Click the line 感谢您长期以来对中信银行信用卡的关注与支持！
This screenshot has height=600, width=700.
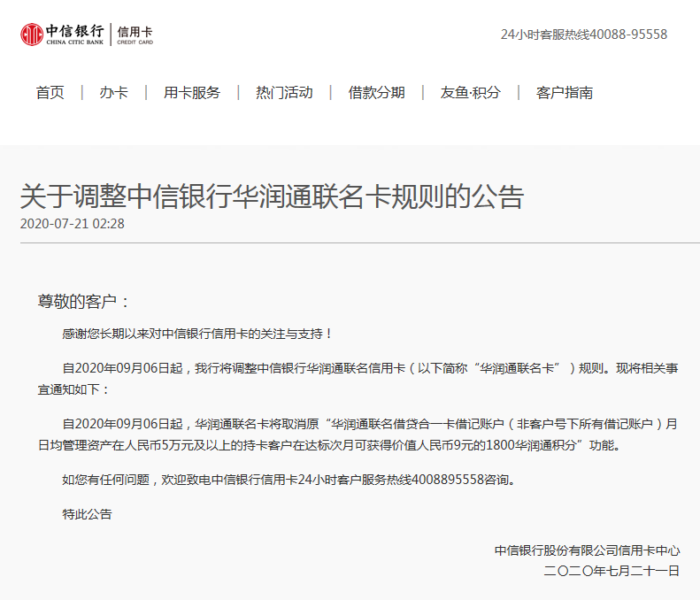click(196, 334)
